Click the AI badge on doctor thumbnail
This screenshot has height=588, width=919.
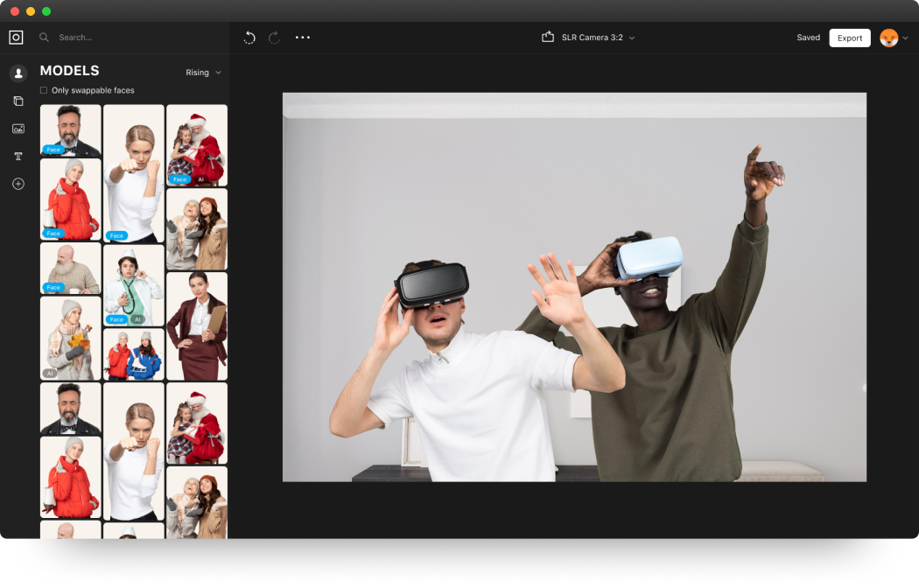137,319
